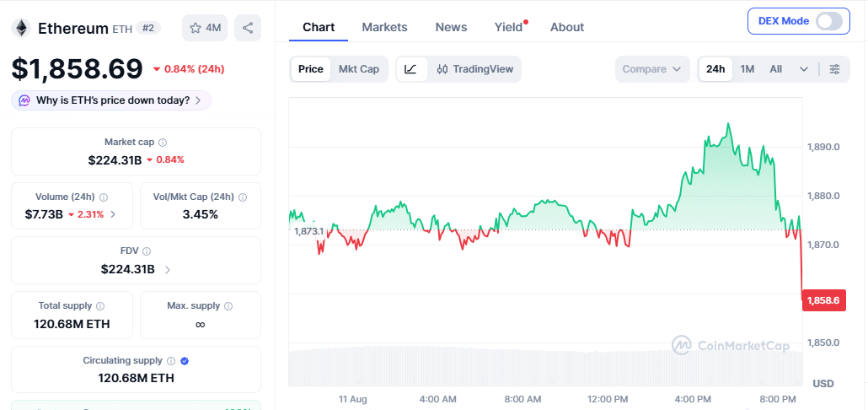
Task: Open TradingView candlestick chart
Action: (x=475, y=69)
